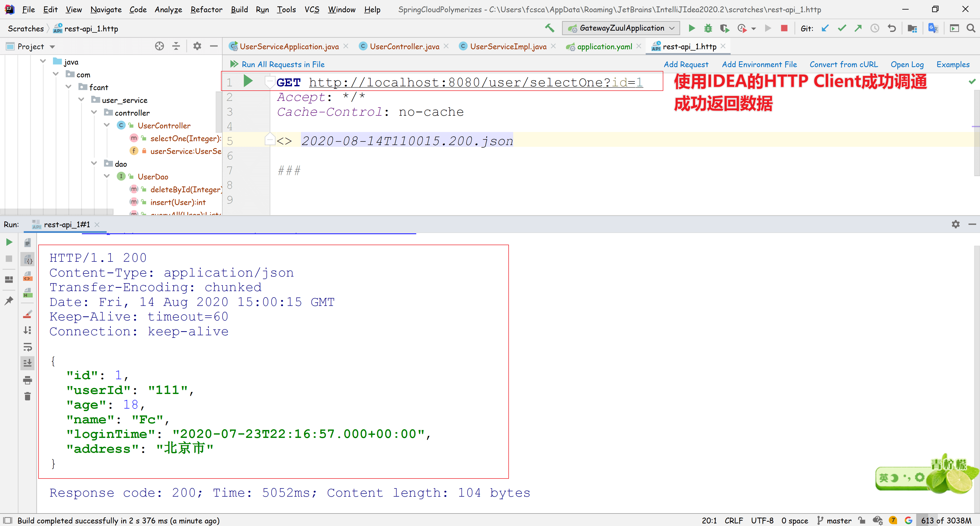Click the memory indicator 613 of 3038M

[946, 520]
